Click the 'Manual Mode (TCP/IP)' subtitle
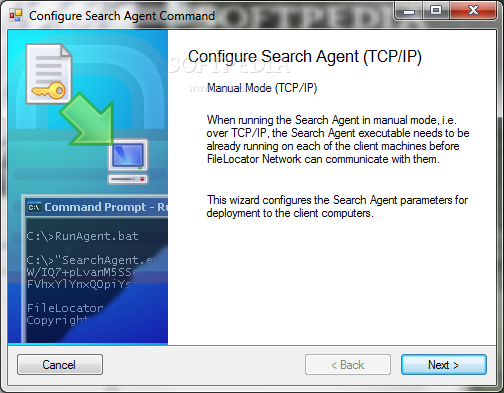This screenshot has width=504, height=393. 262,88
